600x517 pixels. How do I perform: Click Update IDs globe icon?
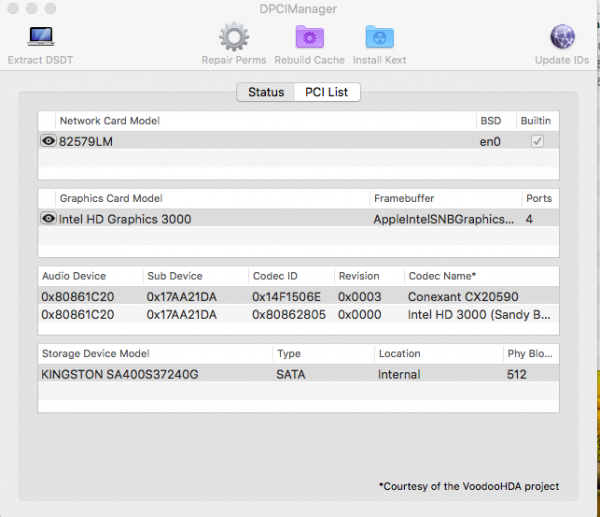click(x=562, y=37)
